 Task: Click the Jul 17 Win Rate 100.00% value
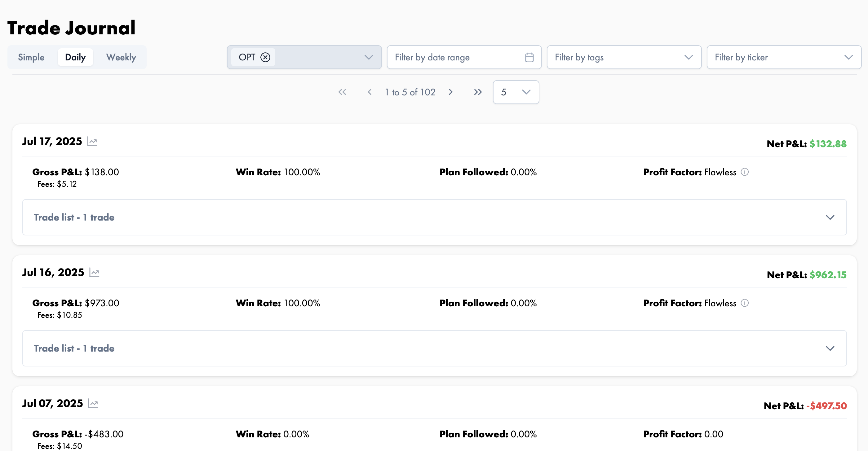[x=302, y=172]
